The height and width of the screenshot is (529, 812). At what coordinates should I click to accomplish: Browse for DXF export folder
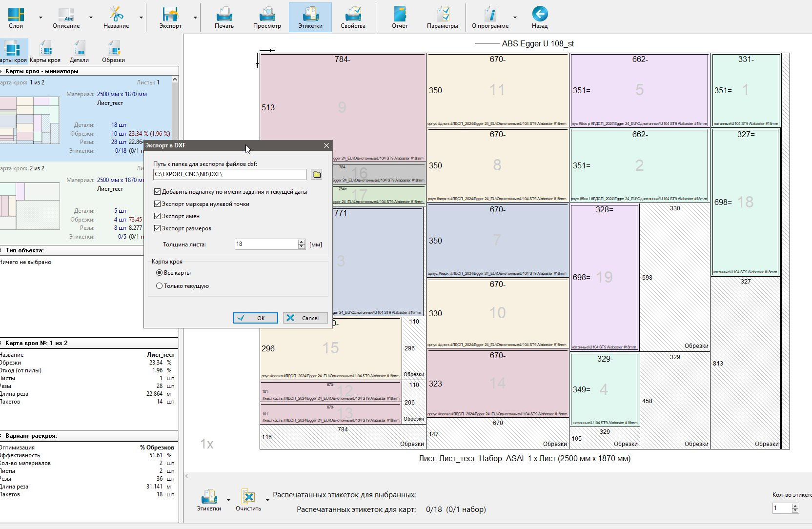click(317, 174)
